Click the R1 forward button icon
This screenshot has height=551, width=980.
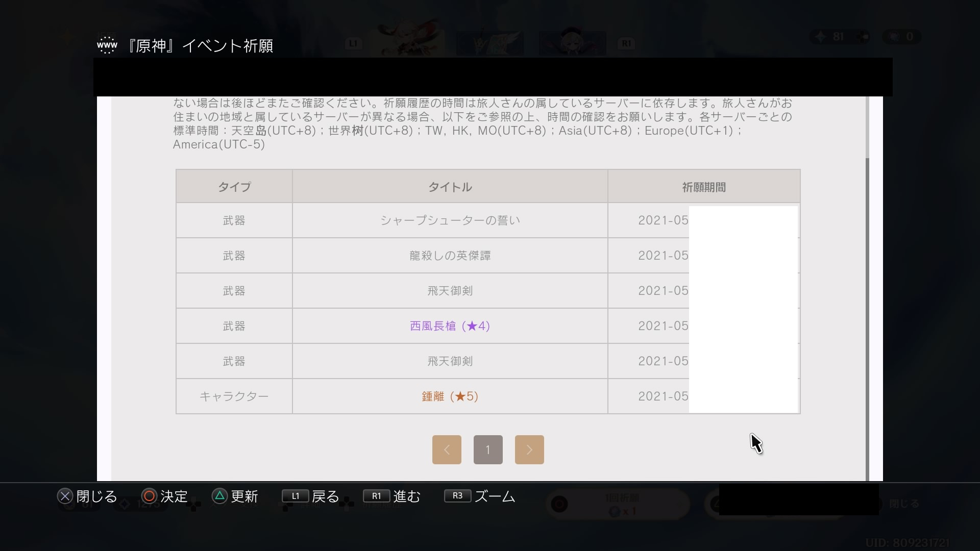376,496
